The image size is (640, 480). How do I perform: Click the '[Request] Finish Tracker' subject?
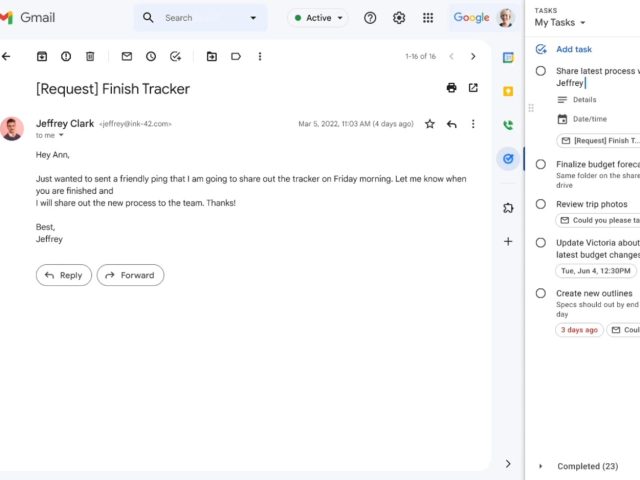pyautogui.click(x=113, y=89)
